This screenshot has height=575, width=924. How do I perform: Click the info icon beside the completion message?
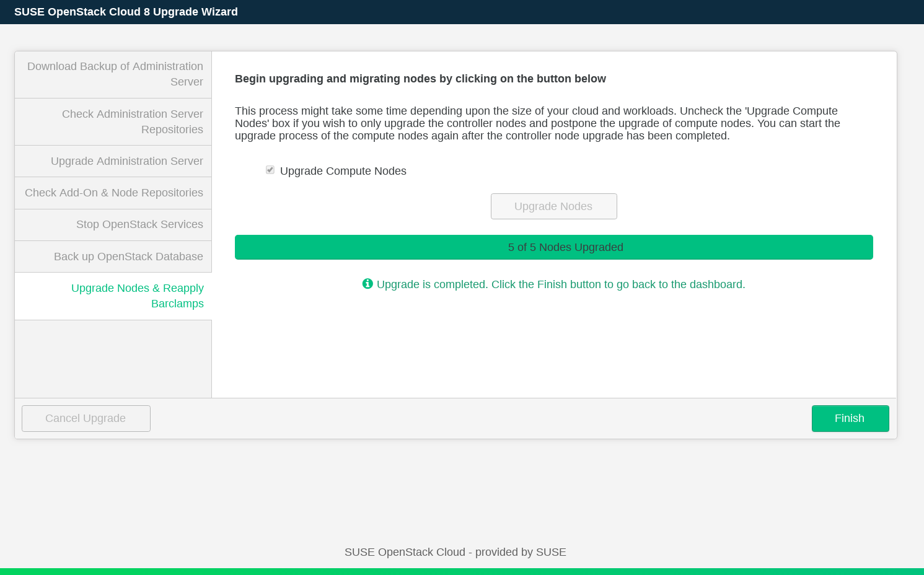pyautogui.click(x=367, y=284)
